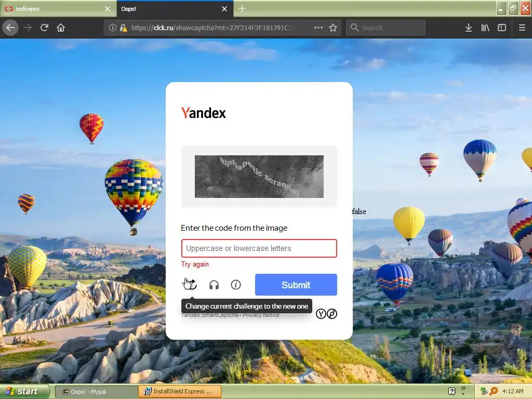Focus the browser Search box
Image resolution: width=532 pixels, height=399 pixels.
click(386, 28)
